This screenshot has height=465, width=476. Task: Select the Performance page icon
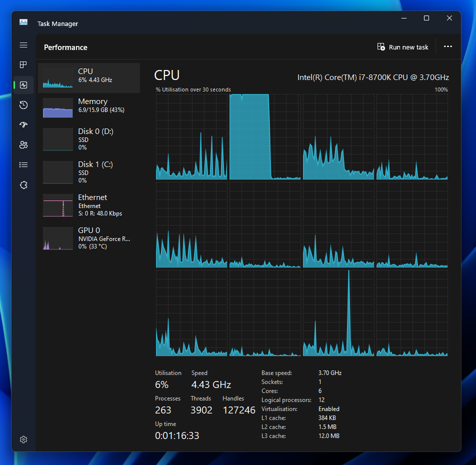pos(23,85)
